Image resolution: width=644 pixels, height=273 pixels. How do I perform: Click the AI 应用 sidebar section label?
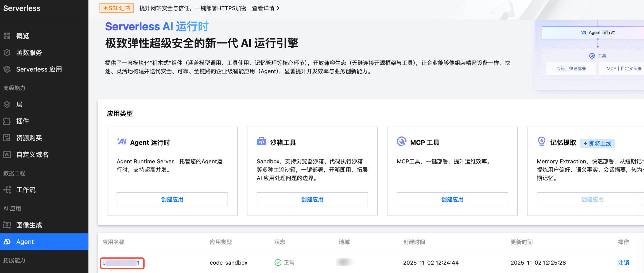[x=12, y=209]
